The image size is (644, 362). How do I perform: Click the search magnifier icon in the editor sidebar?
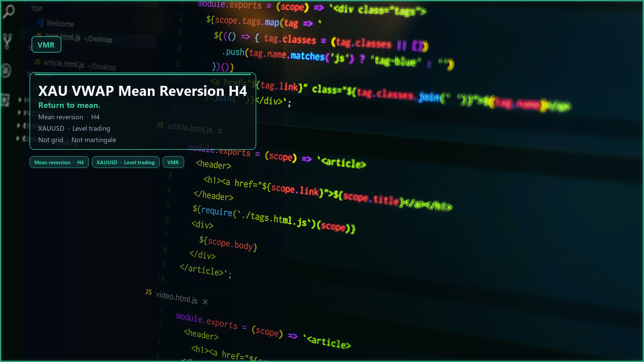click(x=9, y=11)
